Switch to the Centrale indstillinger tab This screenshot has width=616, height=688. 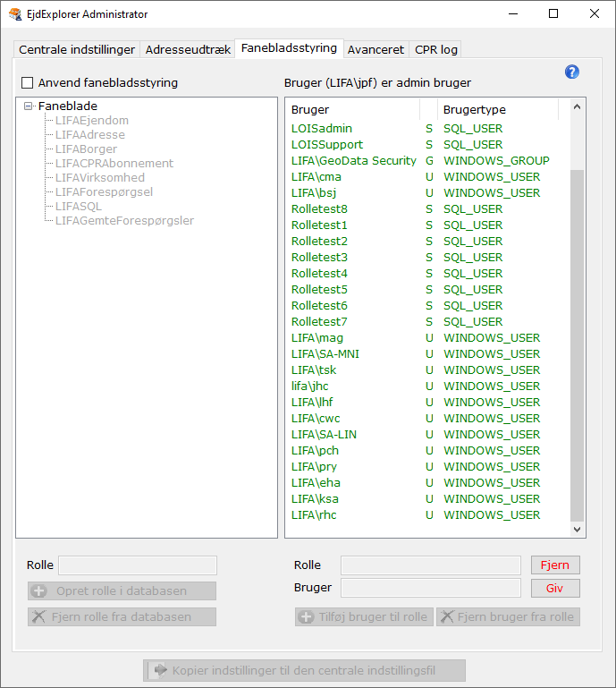pos(77,50)
